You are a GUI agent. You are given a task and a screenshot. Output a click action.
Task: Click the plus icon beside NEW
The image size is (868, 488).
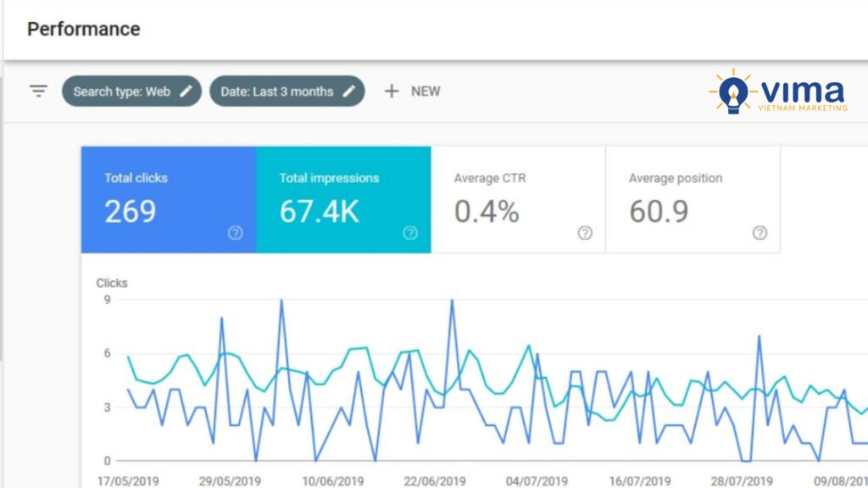pos(392,91)
